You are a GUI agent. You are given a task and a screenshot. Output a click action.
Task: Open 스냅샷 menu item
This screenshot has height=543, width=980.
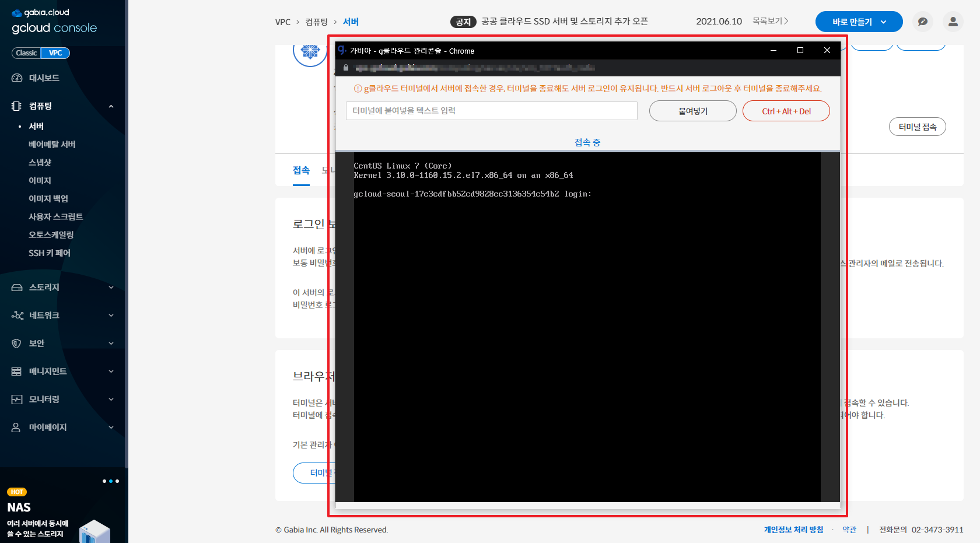pyautogui.click(x=40, y=163)
